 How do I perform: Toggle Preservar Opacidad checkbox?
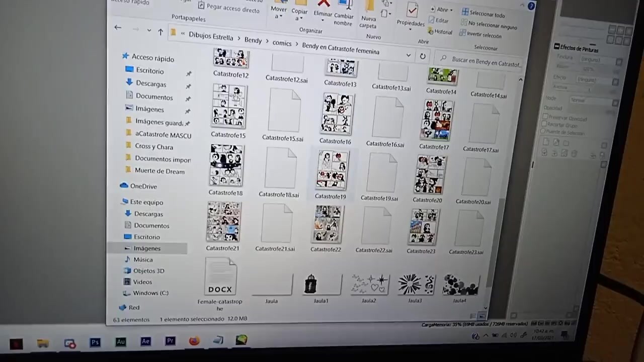tap(545, 117)
